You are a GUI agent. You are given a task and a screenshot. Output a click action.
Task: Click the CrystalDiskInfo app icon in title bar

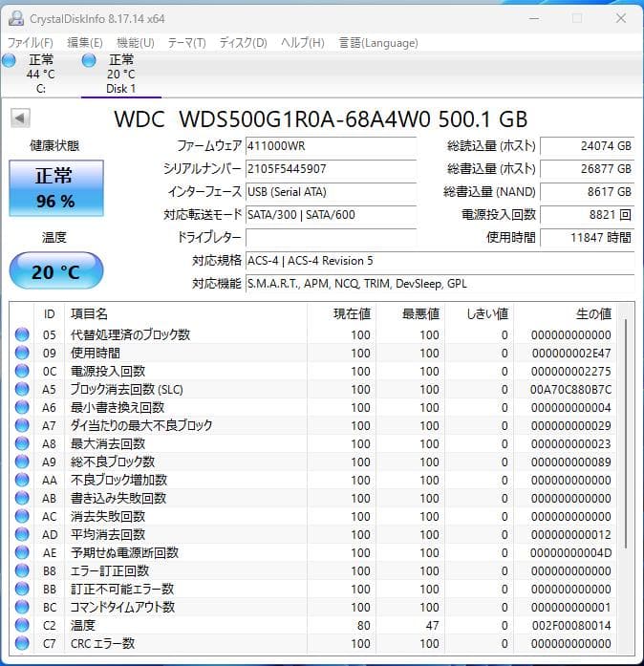coord(16,18)
